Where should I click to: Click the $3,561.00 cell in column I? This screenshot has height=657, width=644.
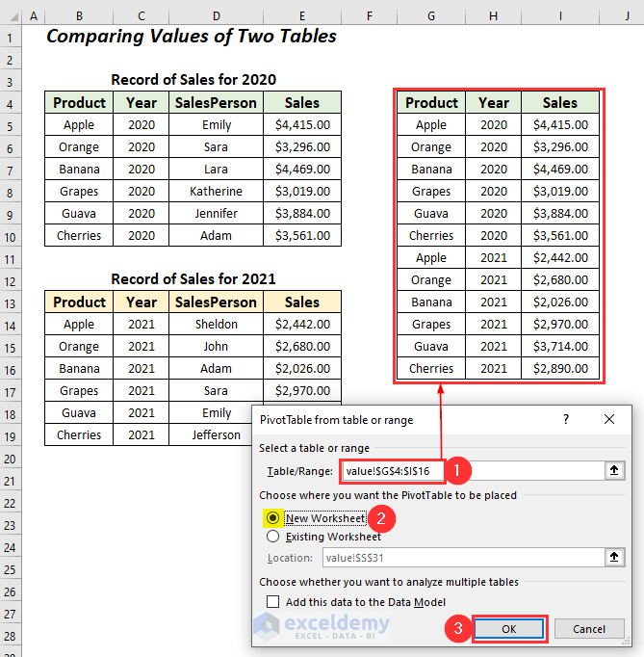[x=560, y=235]
